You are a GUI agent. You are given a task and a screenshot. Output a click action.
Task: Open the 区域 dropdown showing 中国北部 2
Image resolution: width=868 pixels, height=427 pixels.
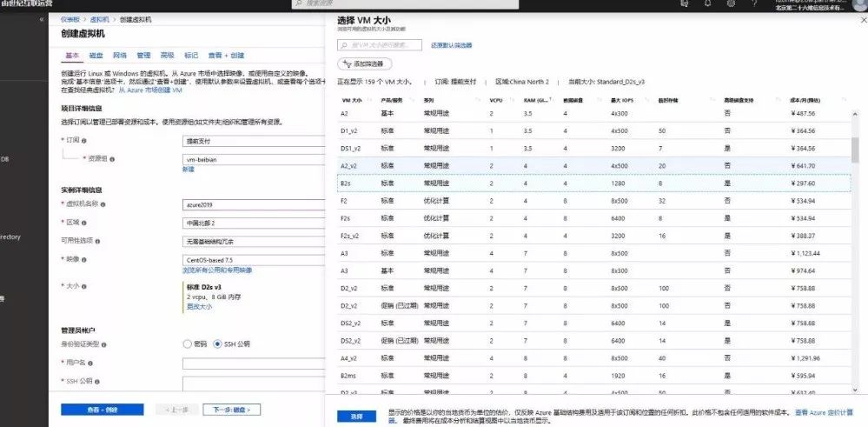pyautogui.click(x=254, y=223)
